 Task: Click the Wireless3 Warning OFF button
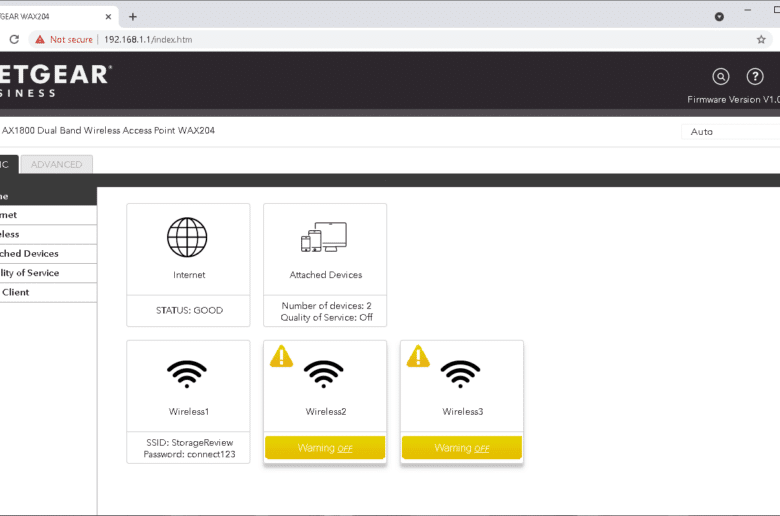coord(462,448)
